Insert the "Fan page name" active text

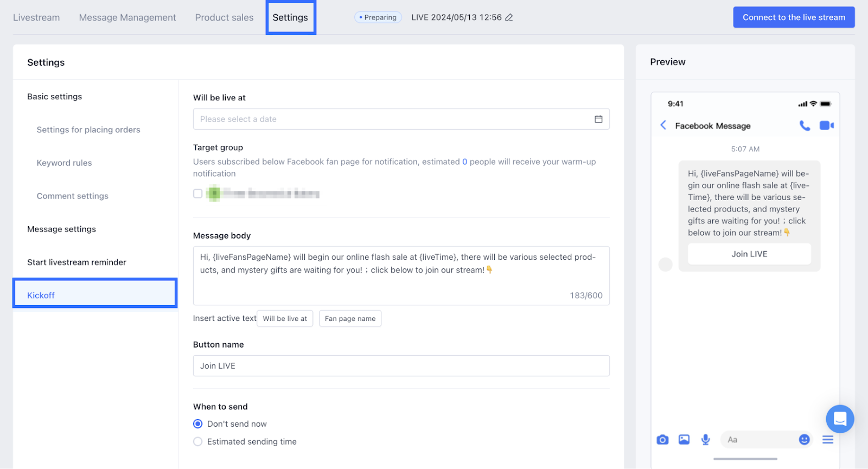(350, 319)
